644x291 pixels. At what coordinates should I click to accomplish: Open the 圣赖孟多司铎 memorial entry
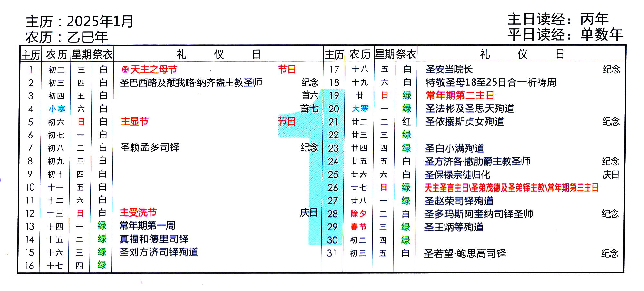click(x=150, y=147)
